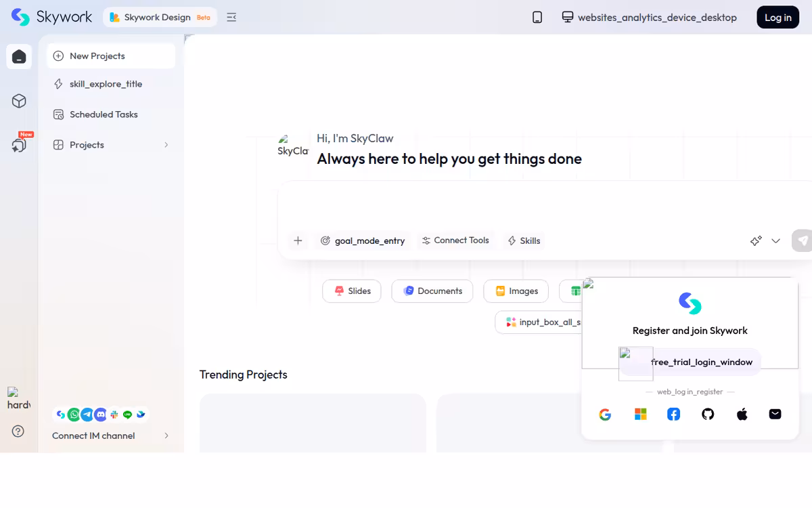Sign in with the Facebook icon
Viewport: 812px width, 508px height.
coord(674,415)
